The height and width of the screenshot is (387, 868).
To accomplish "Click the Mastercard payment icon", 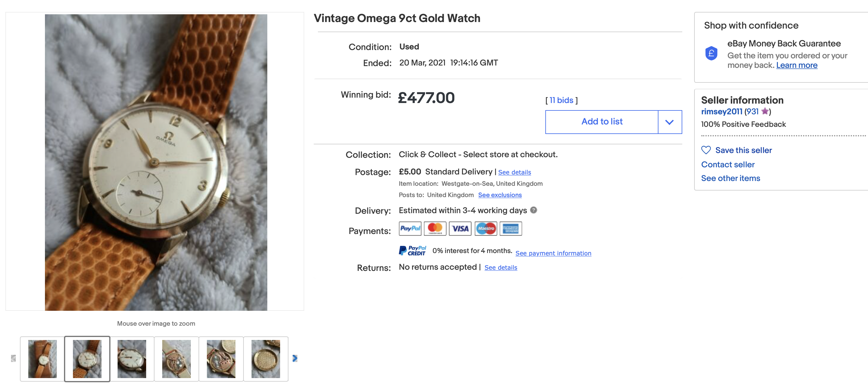I will coord(435,229).
